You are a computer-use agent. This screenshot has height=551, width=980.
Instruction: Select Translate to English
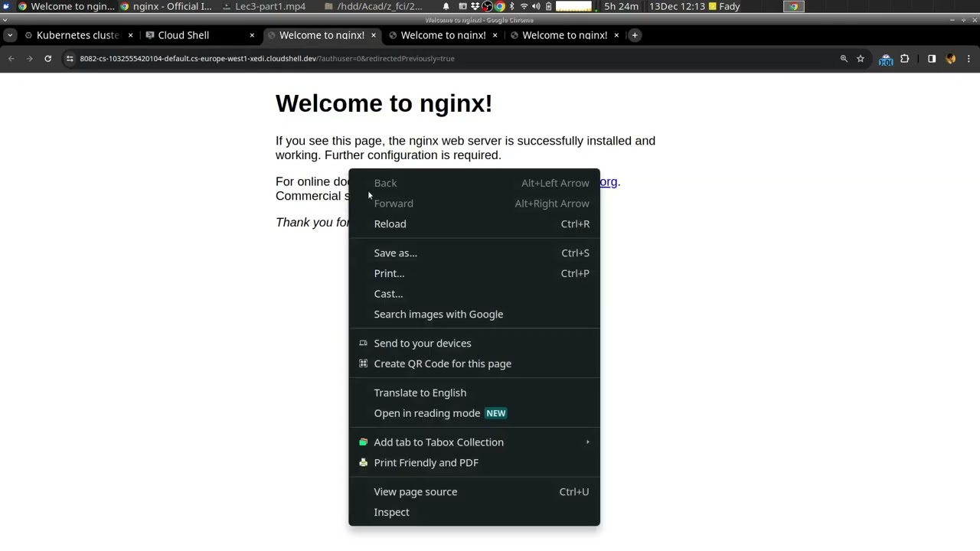coord(474,393)
